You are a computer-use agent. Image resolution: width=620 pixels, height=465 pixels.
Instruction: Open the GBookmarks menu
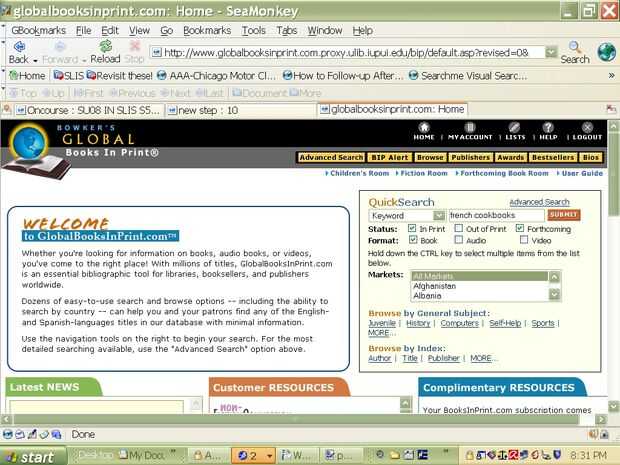coord(38,30)
